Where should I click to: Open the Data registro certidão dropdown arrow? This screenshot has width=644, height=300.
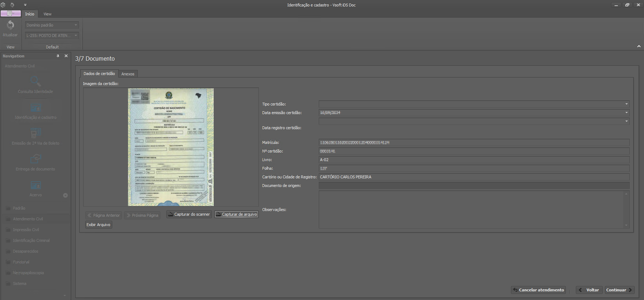pos(626,121)
